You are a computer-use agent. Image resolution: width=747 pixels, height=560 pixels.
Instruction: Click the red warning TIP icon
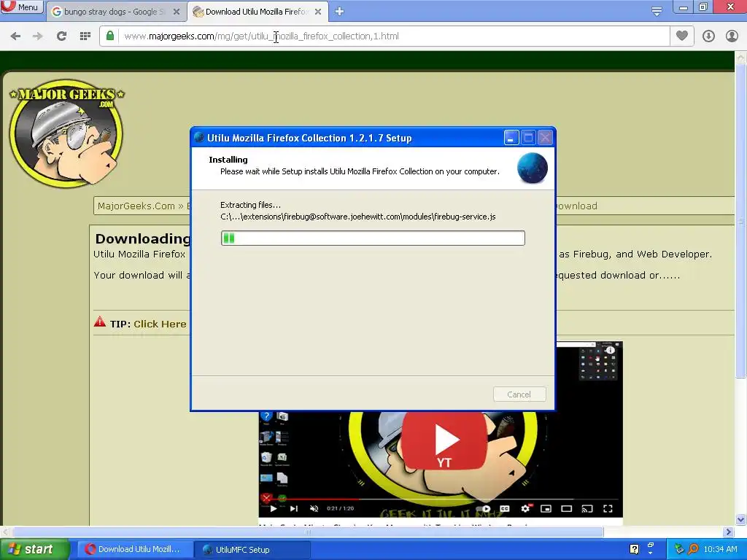(99, 322)
